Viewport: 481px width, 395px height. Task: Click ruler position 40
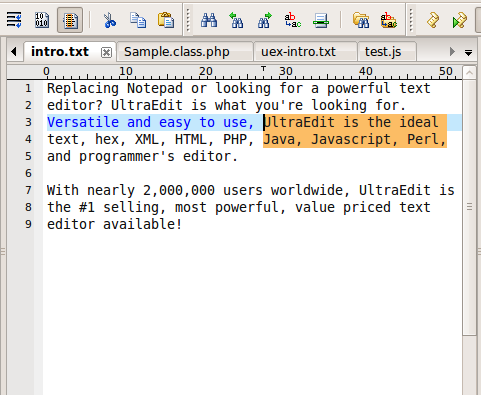[366, 71]
